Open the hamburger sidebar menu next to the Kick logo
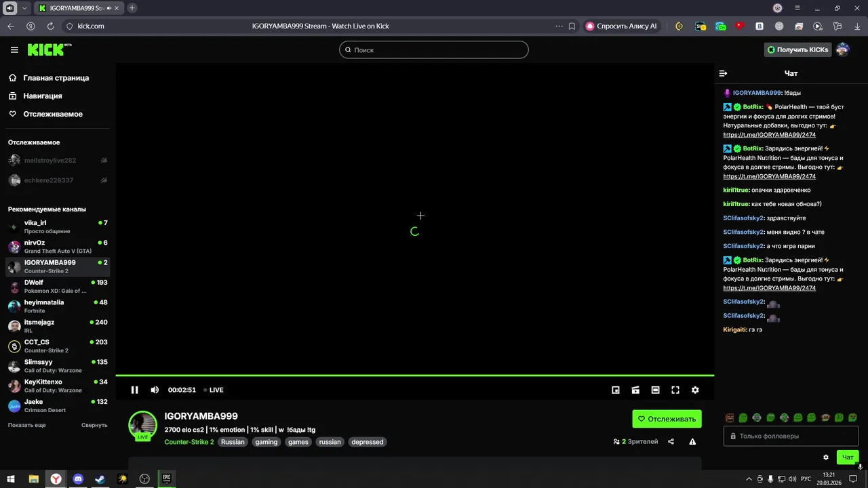Screen dimensions: 868x488 [x=14, y=49]
